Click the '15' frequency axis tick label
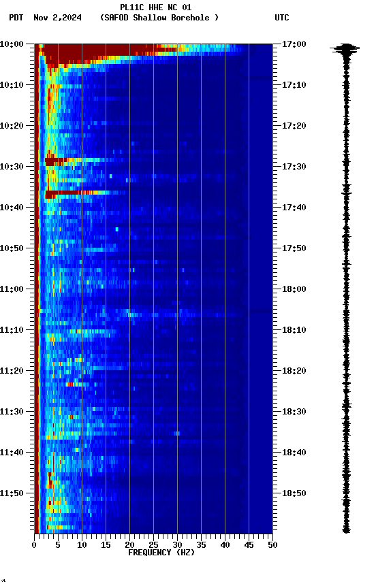The image size is (376, 588). click(106, 546)
